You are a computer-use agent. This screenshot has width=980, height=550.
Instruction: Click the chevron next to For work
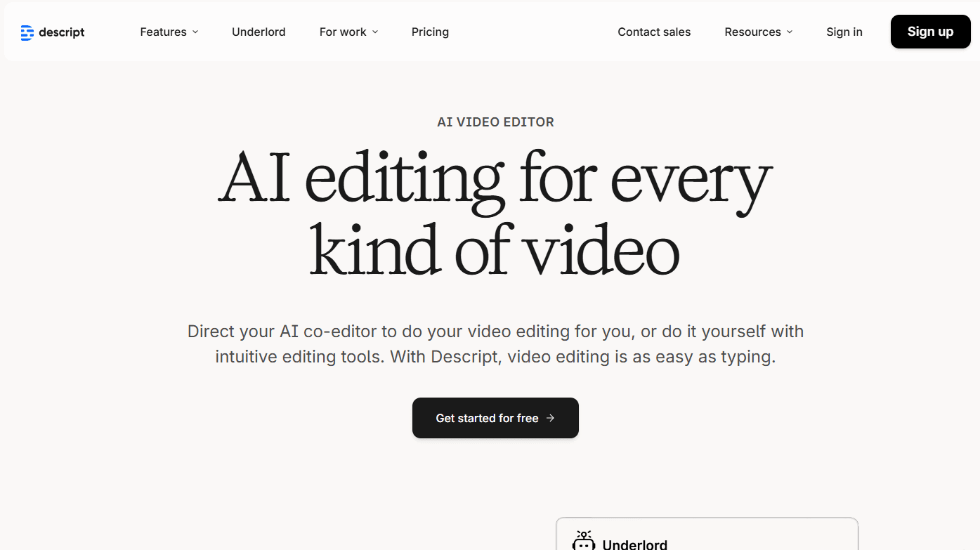coord(374,32)
